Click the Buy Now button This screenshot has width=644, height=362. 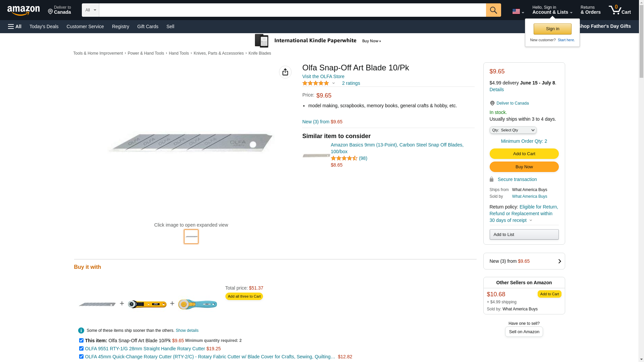[524, 167]
